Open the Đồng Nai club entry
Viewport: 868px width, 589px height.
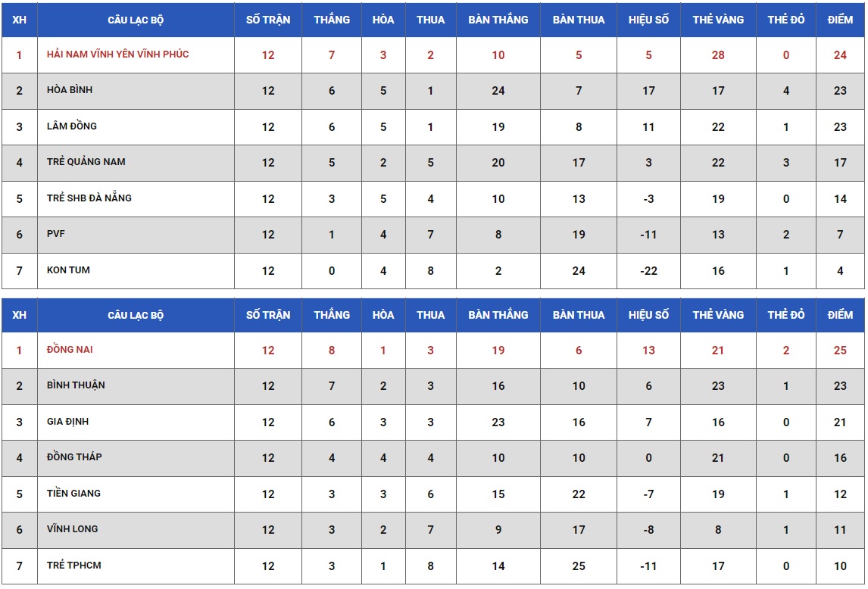coord(70,350)
